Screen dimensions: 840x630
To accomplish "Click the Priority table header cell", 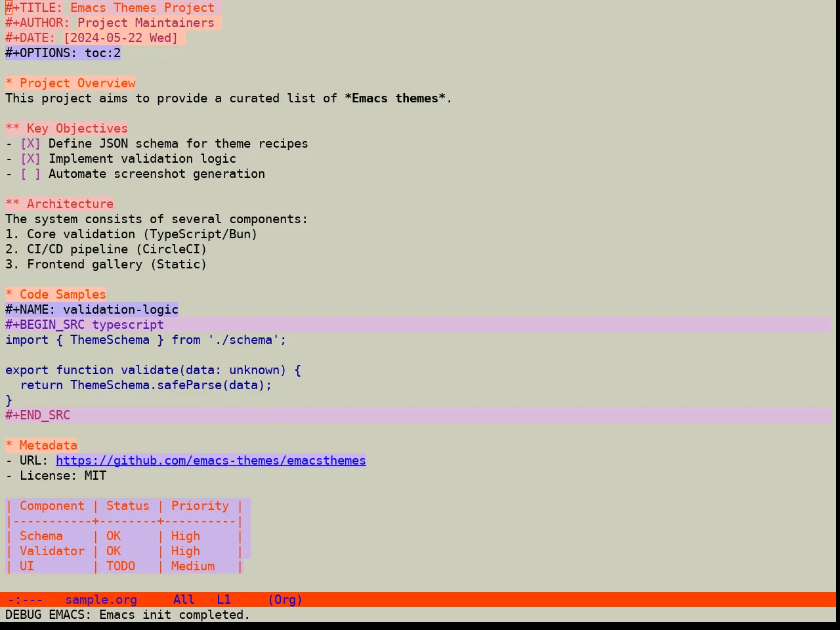I will click(x=200, y=506).
